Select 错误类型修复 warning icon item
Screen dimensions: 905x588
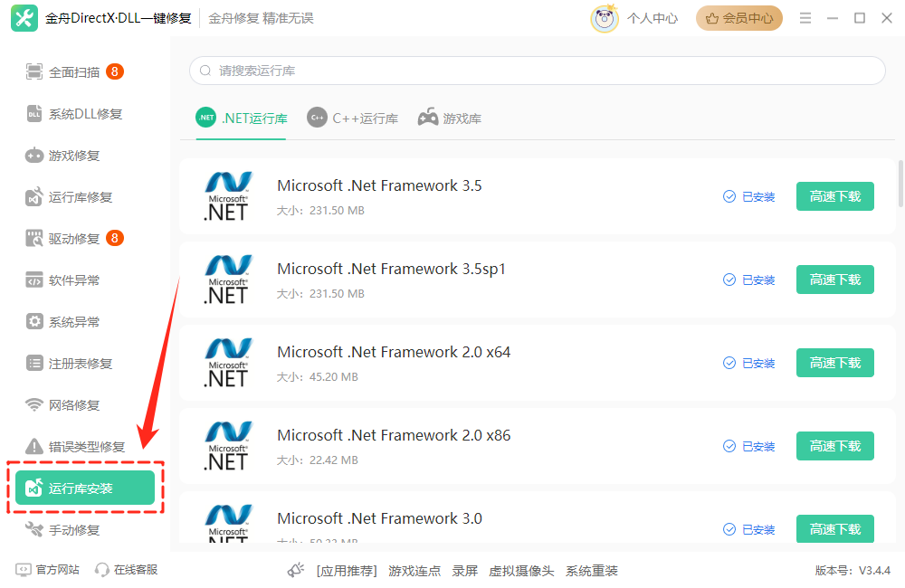[x=34, y=447]
